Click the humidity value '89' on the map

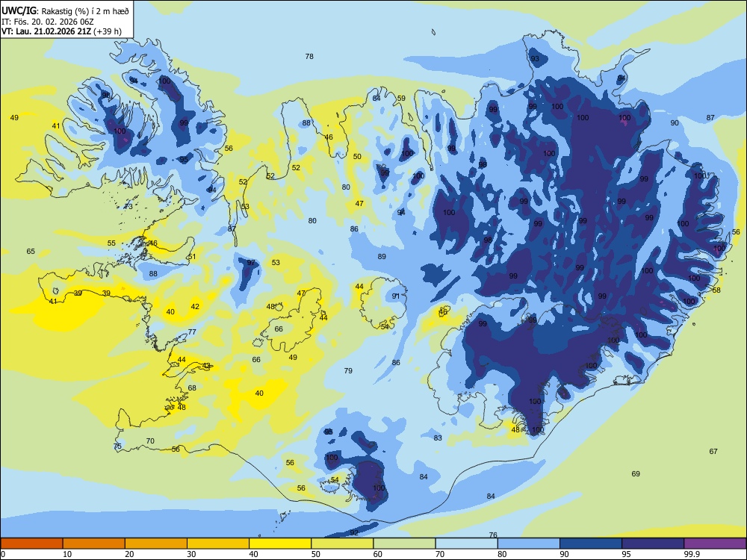pos(382,256)
